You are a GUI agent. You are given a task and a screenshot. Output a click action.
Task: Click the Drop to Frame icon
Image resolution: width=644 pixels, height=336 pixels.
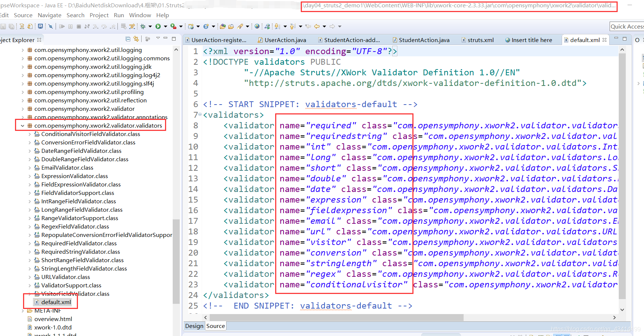coord(124,26)
